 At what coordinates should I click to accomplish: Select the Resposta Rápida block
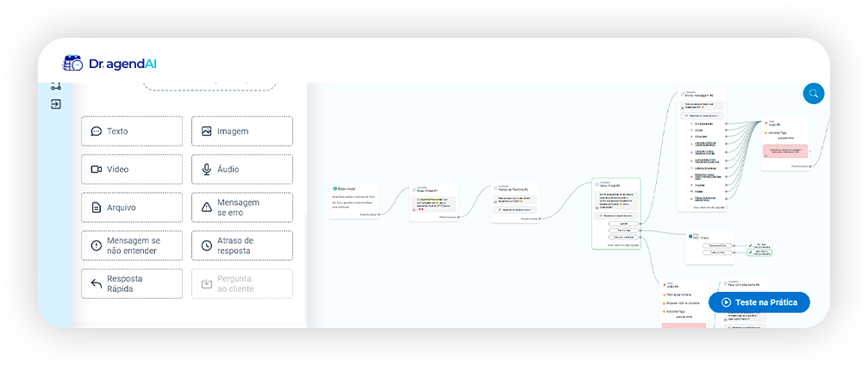click(x=132, y=283)
